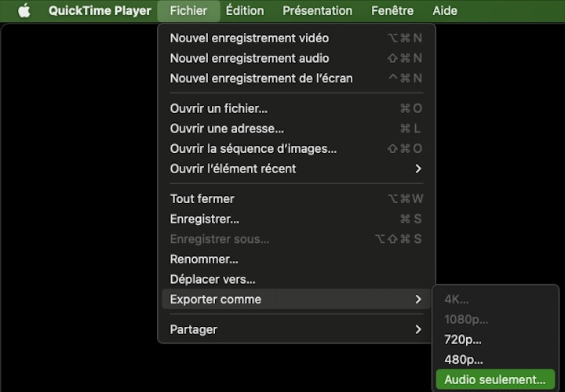Open the Aide menu

445,11
